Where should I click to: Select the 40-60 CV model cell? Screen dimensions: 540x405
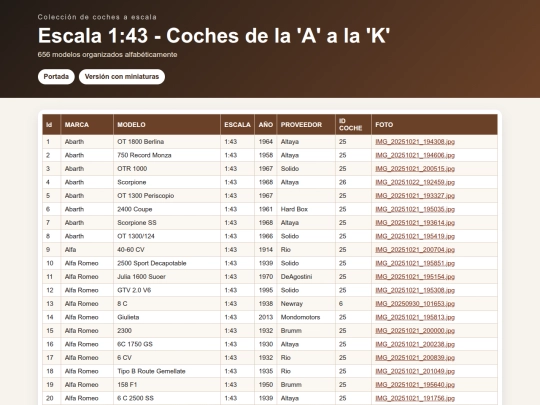[x=167, y=249]
